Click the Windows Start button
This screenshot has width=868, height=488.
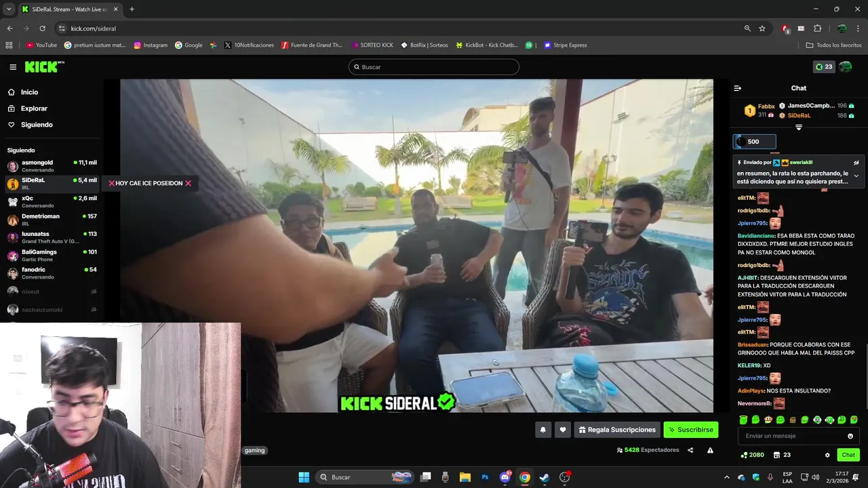point(304,477)
